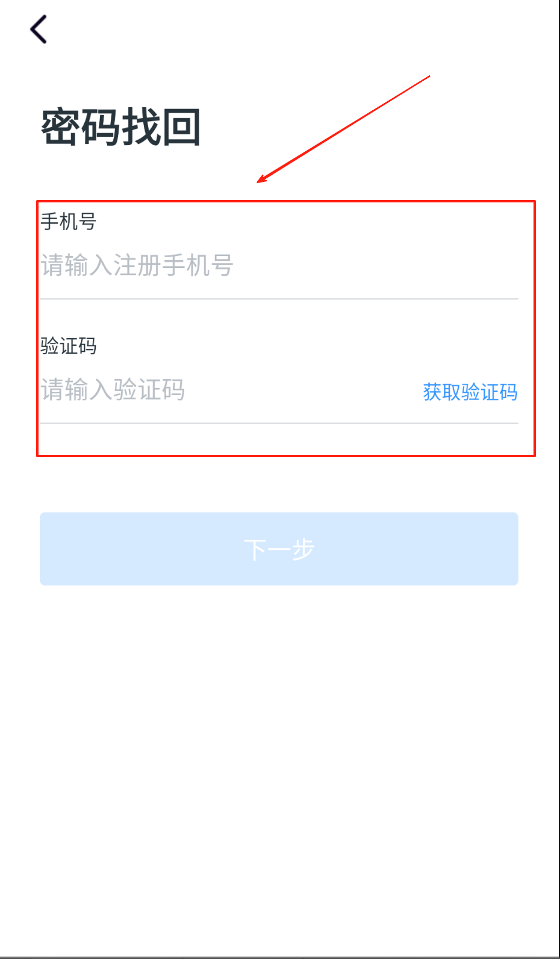Click the red rectangle's top border
The height and width of the screenshot is (959, 560).
tap(286, 202)
